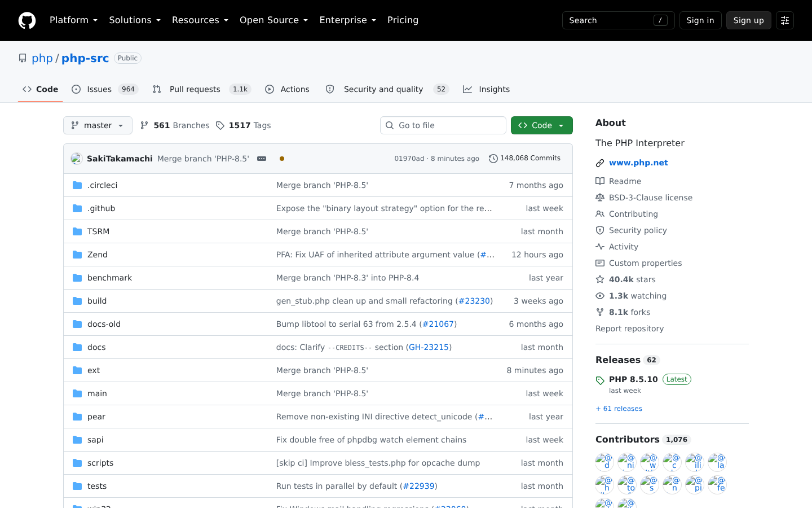Open the www.php.net link
Viewport: 812px width, 508px height.
click(x=638, y=163)
